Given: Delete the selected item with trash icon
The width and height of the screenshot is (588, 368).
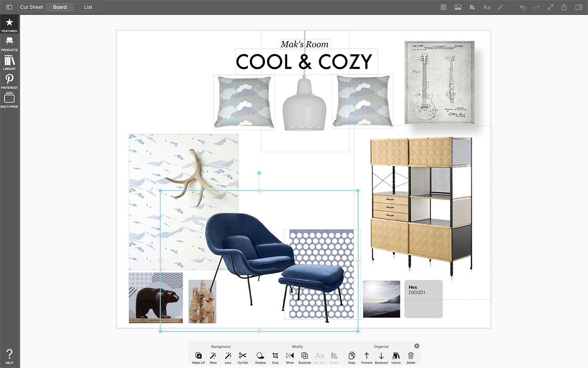Looking at the screenshot, I should coord(411,357).
